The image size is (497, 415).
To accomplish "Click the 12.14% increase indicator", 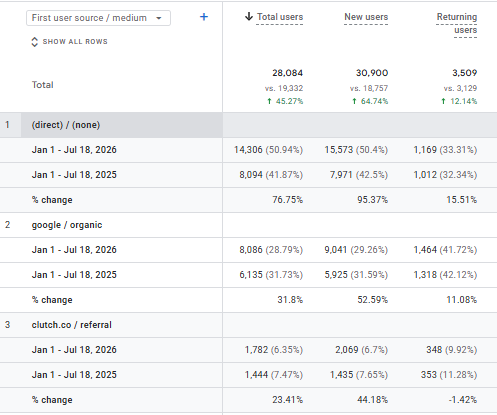I will tap(459, 101).
